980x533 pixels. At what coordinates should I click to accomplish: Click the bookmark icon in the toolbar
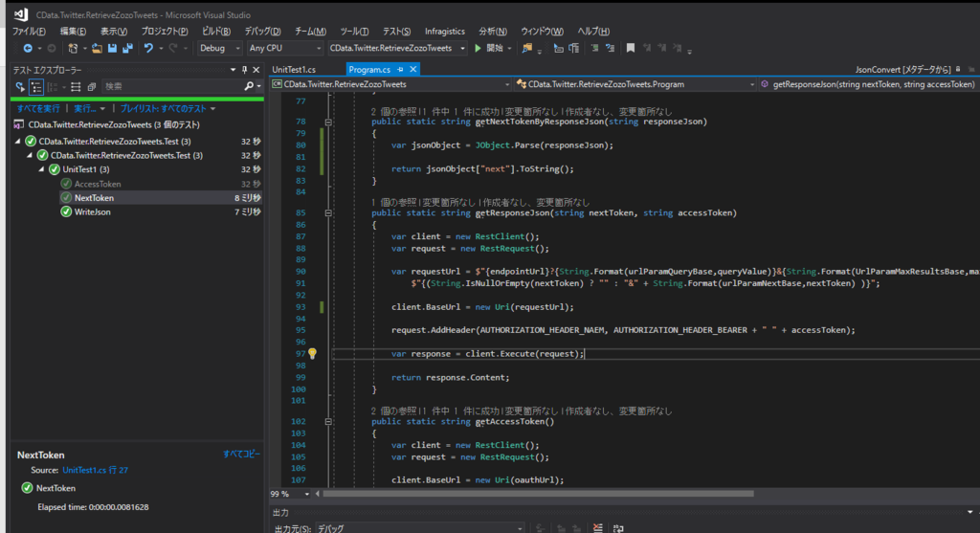631,48
